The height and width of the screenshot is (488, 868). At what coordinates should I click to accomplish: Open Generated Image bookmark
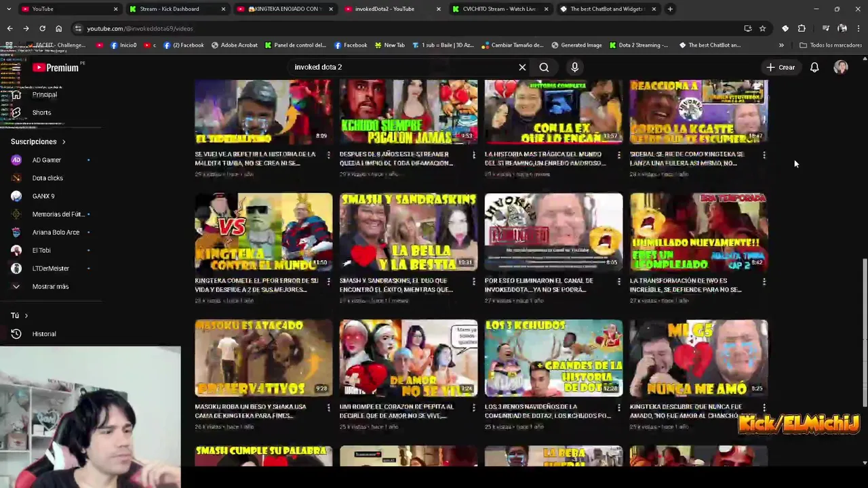(576, 45)
